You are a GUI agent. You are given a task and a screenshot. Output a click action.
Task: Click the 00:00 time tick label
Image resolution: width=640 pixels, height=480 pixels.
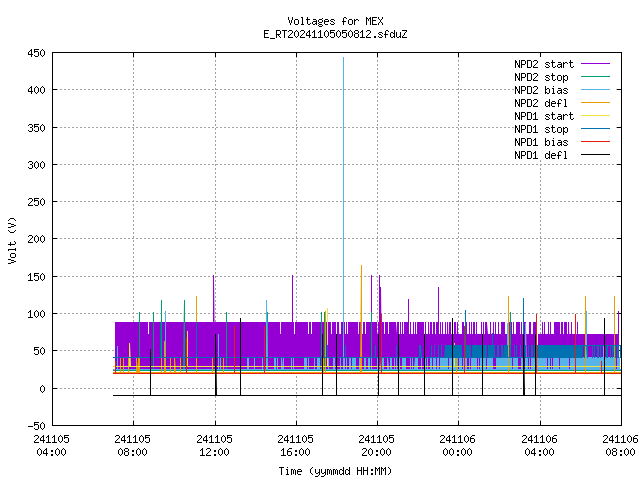(x=457, y=452)
